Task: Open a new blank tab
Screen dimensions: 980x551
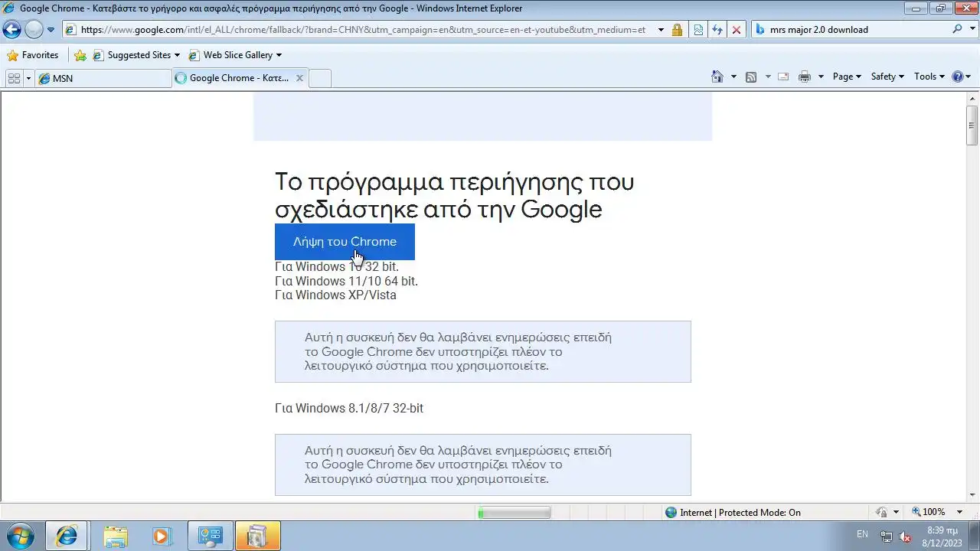Action: 320,78
